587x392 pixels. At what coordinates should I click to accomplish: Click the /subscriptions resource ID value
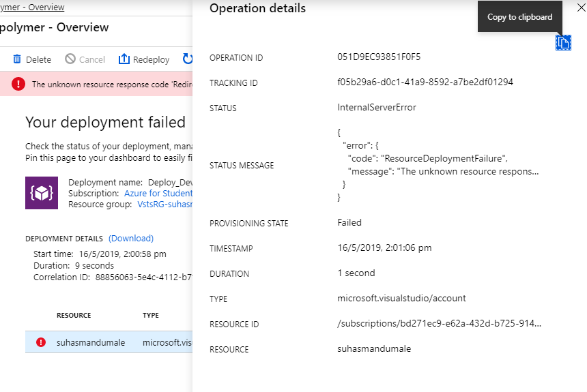(x=439, y=324)
